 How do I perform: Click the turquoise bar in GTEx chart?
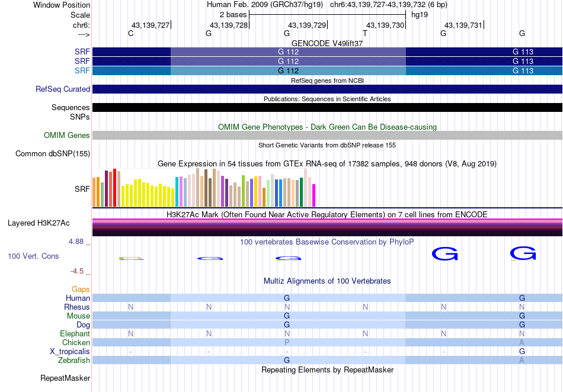coord(177,192)
